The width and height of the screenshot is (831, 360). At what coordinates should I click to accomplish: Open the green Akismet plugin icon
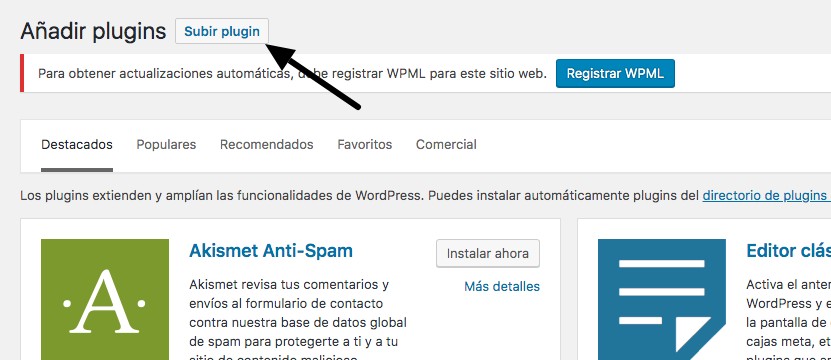[x=105, y=300]
